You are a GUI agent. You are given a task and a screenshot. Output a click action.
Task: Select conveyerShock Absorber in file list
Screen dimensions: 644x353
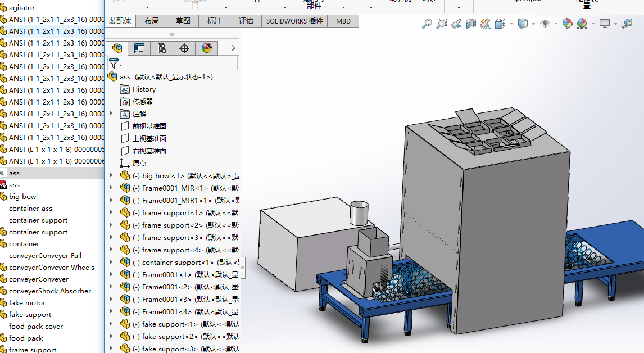[49, 291]
